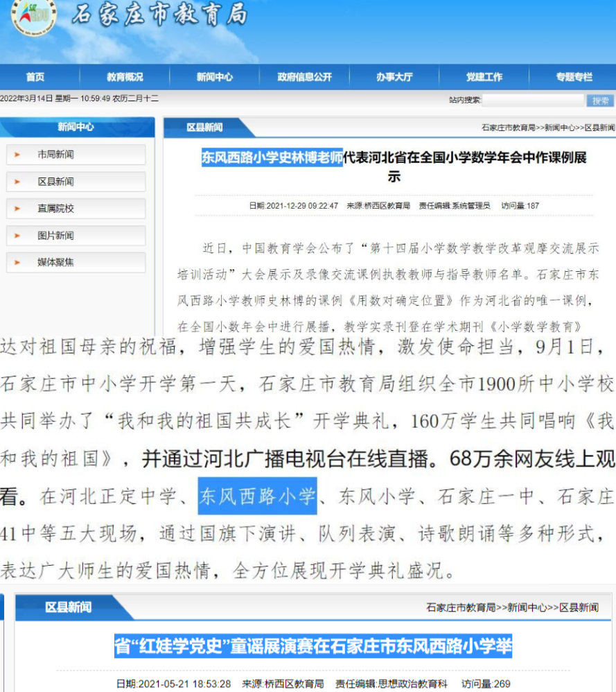Click the 石家庄市教育局 site title banner

tap(159, 15)
